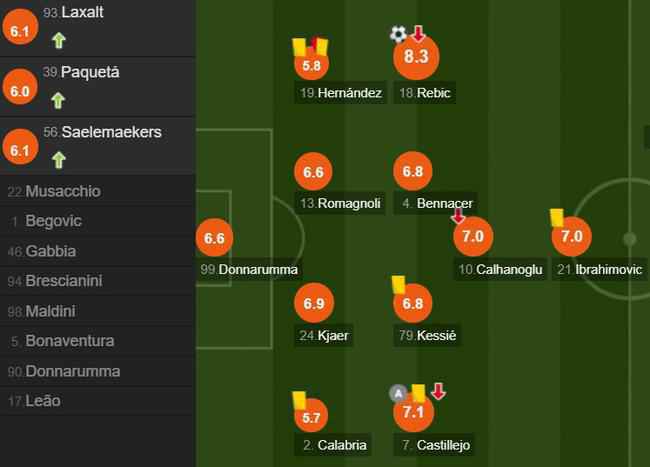Click the yellow card above Ibrahimovic
This screenshot has height=467, width=650.
[x=557, y=218]
